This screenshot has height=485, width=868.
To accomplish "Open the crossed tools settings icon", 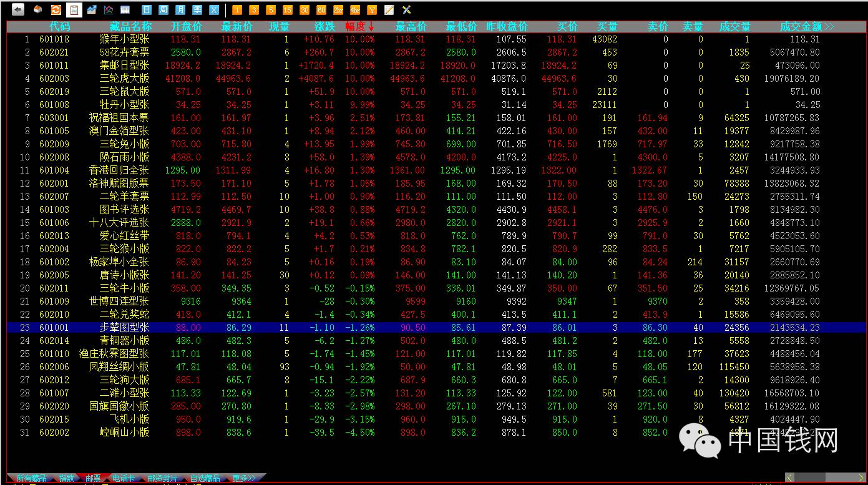I will coord(406,10).
